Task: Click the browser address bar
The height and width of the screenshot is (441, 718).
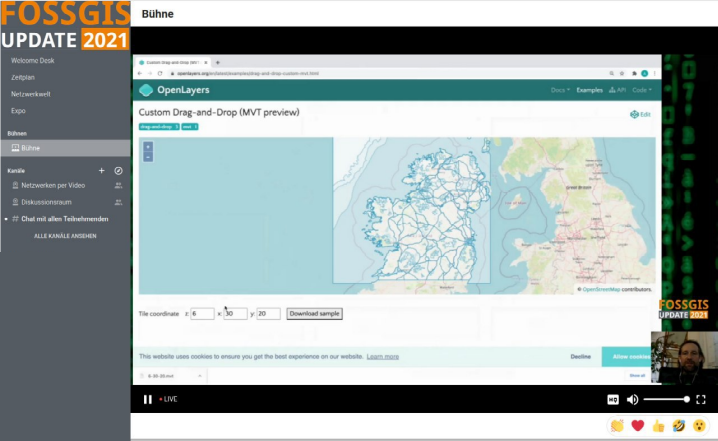Action: point(387,73)
